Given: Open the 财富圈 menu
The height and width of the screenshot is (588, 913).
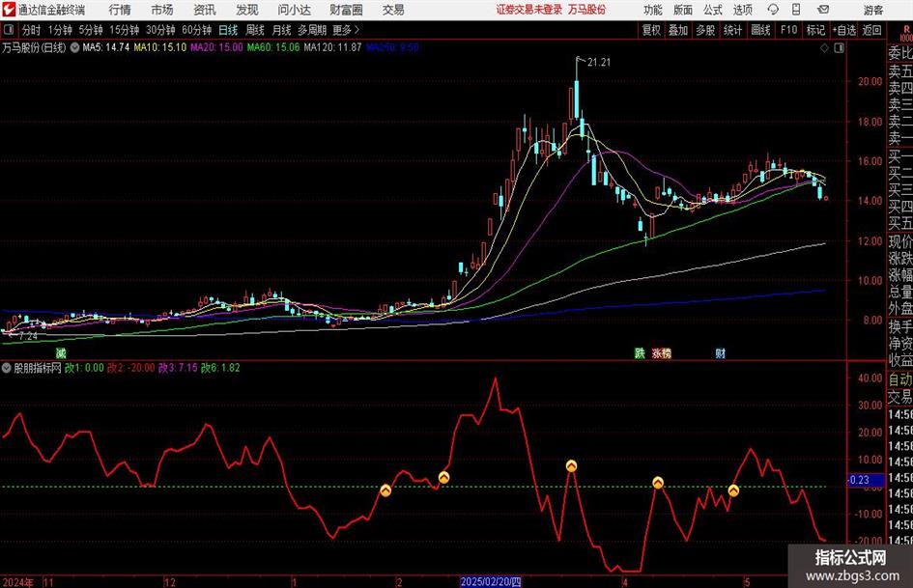Looking at the screenshot, I should 346,10.
